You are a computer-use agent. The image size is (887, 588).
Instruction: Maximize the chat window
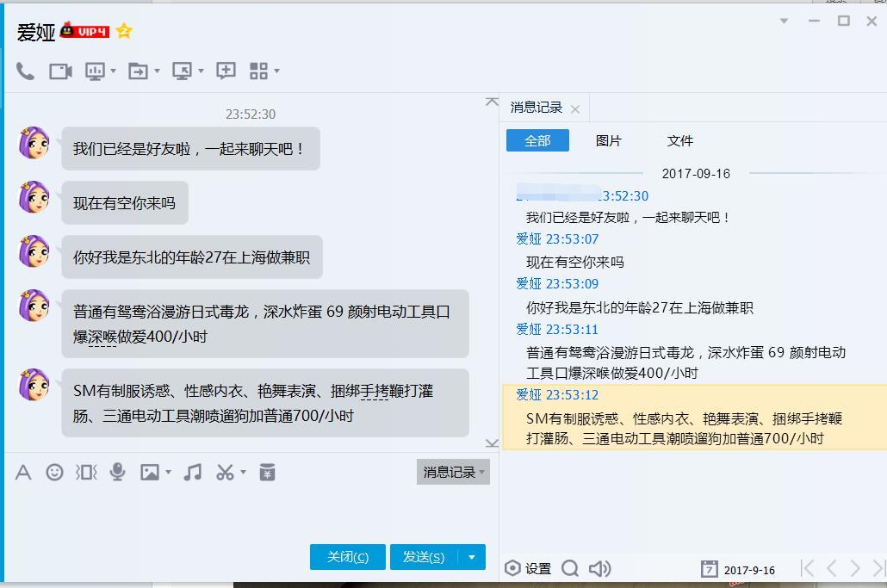(x=843, y=21)
